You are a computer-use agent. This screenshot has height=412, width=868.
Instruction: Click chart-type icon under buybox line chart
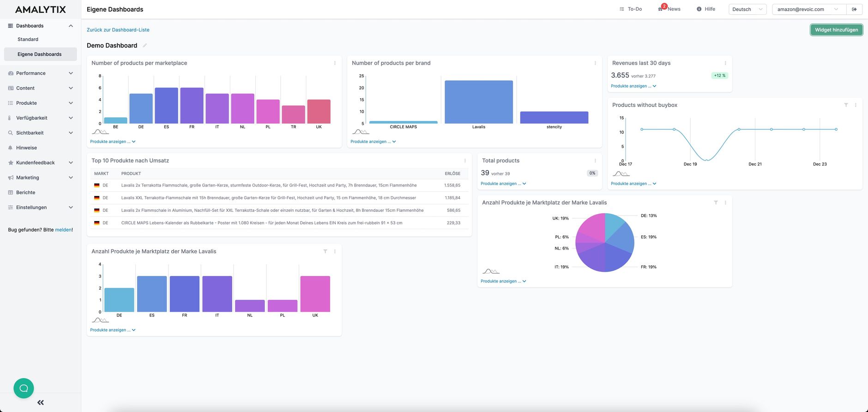pos(621,174)
